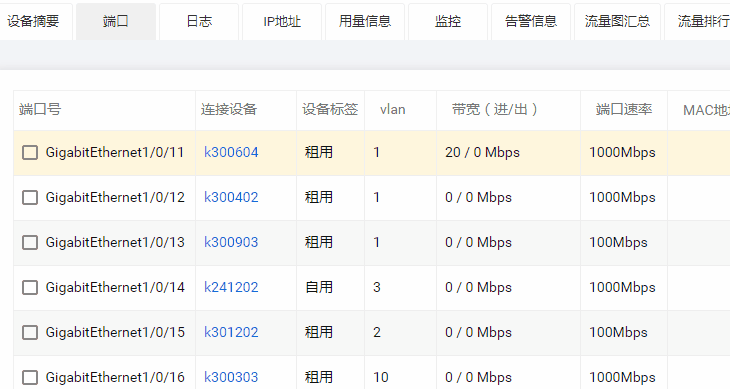Click the 100Mbps speed for GigabitEthernet1/0/15

pos(618,332)
